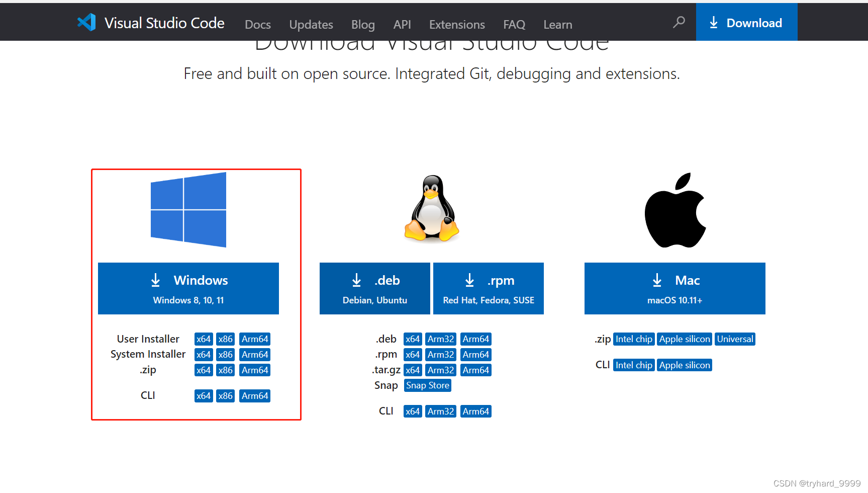Select x64 for Linux .tar.gz
The height and width of the screenshot is (493, 868).
click(x=413, y=370)
